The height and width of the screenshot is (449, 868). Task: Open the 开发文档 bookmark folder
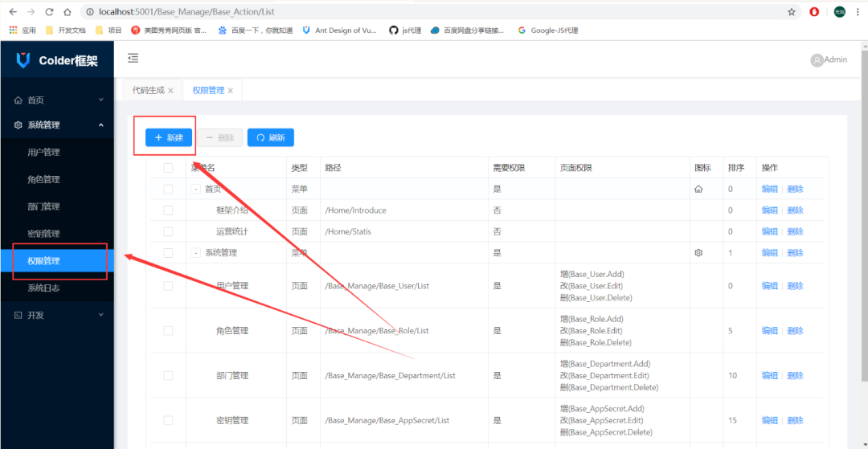coord(65,31)
